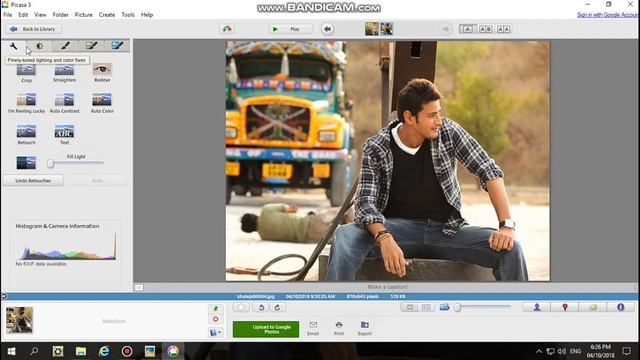Show the People panel
640x360 pixels.
(x=537, y=307)
